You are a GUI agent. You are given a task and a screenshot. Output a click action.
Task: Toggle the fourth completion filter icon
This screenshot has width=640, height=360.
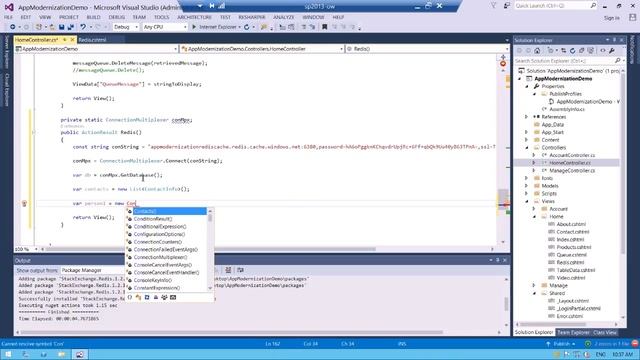(x=156, y=298)
